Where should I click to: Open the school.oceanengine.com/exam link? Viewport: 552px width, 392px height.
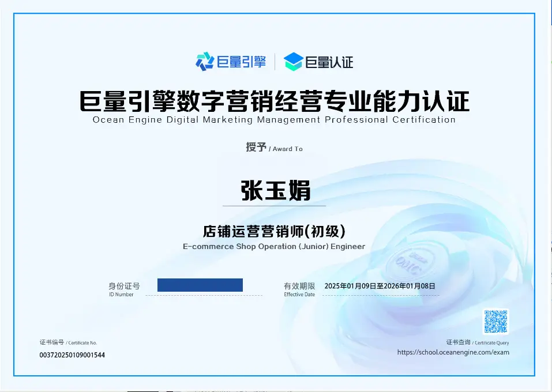pyautogui.click(x=453, y=352)
